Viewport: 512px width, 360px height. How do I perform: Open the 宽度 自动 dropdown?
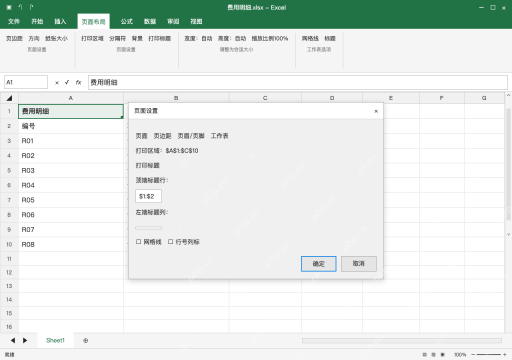click(x=198, y=39)
